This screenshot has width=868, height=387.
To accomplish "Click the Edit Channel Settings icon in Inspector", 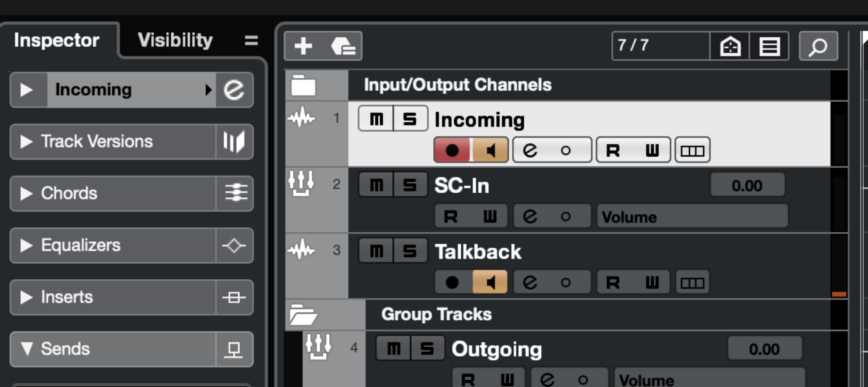I will (234, 90).
